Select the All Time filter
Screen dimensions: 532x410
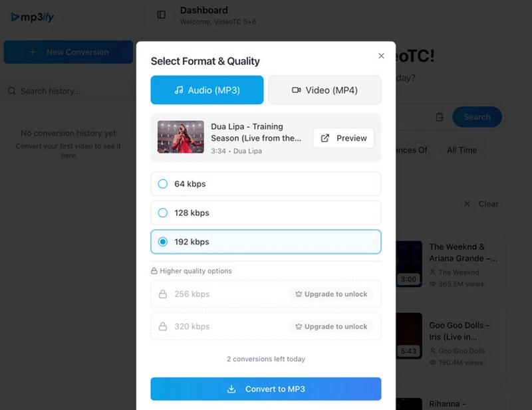[x=462, y=150]
